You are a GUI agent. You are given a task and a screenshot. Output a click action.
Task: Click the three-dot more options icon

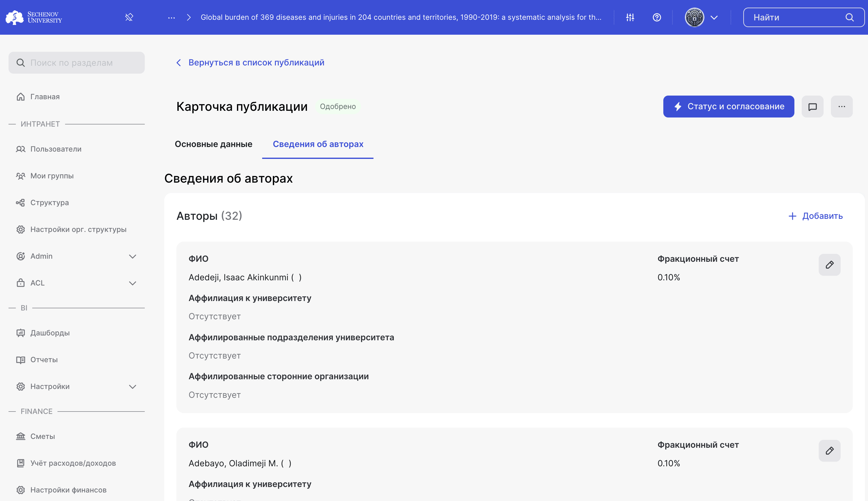pyautogui.click(x=842, y=106)
